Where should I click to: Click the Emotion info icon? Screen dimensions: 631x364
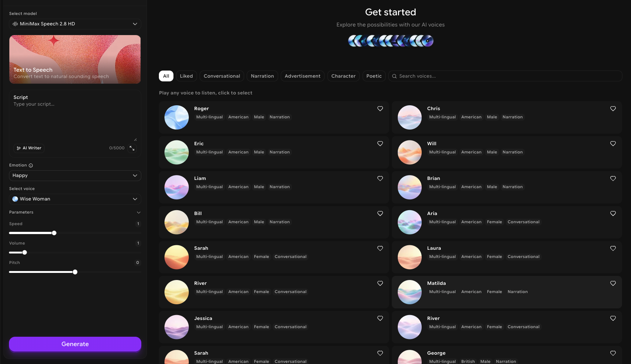[x=31, y=165]
